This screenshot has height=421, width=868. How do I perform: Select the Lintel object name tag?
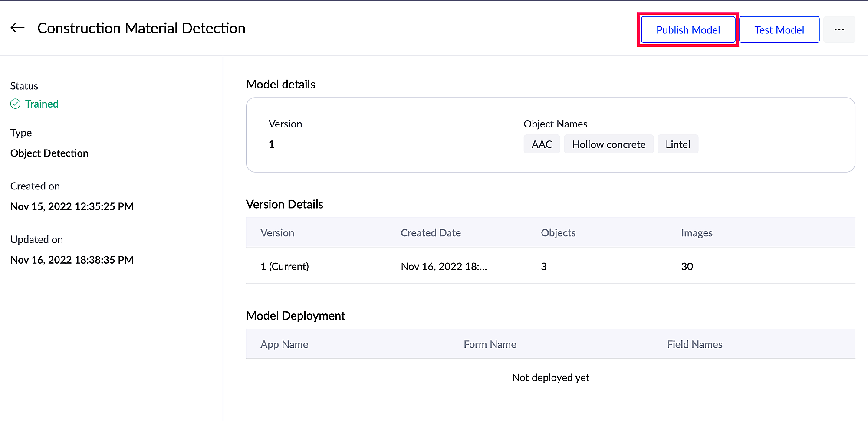coord(677,144)
